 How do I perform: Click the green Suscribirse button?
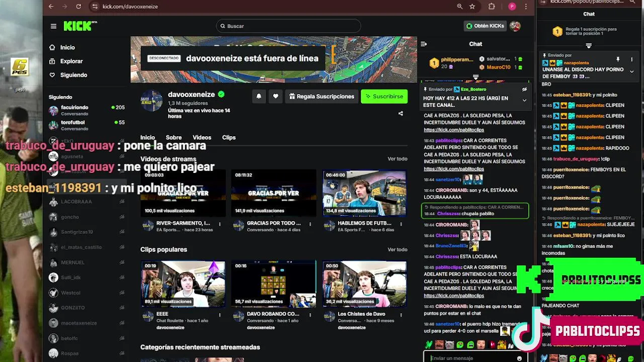[384, 97]
